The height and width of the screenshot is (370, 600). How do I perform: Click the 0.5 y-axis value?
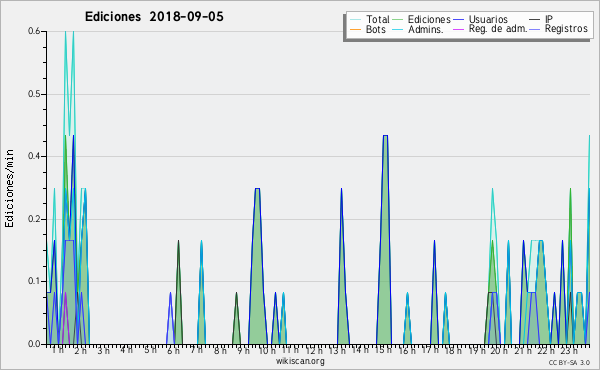tap(34, 94)
